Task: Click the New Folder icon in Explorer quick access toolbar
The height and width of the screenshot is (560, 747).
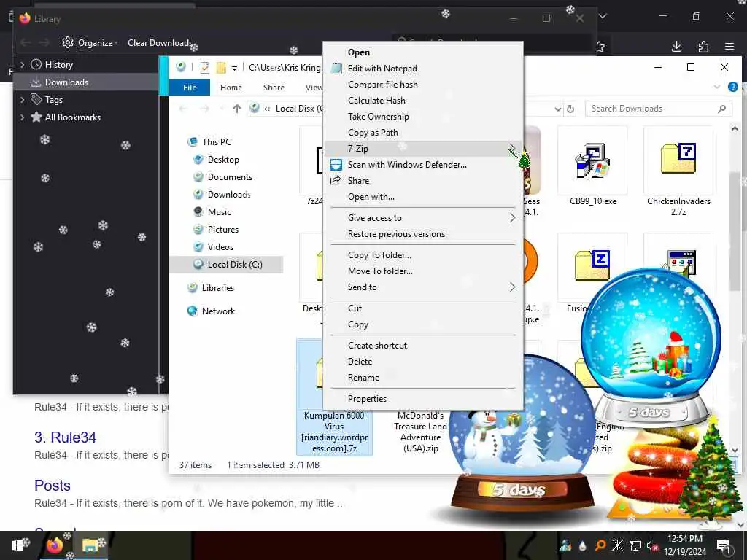Action: (x=221, y=68)
